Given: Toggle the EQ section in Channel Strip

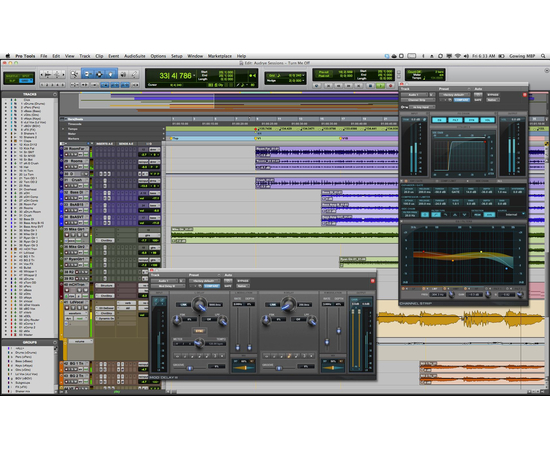Looking at the screenshot, I should (439, 120).
